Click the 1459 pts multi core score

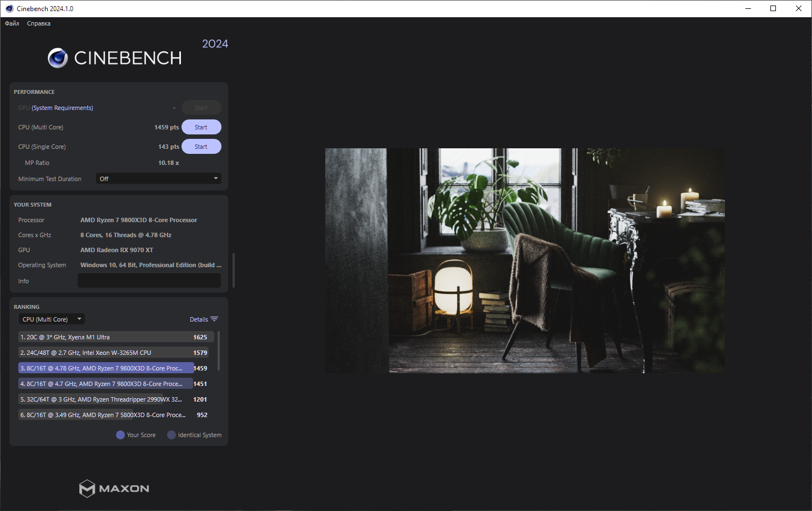click(x=167, y=127)
